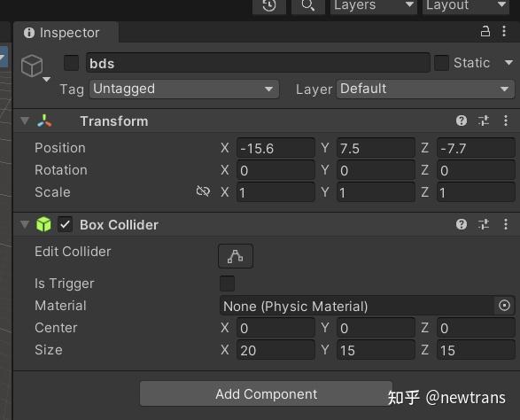Click the Edit Collider button icon

pyautogui.click(x=236, y=256)
